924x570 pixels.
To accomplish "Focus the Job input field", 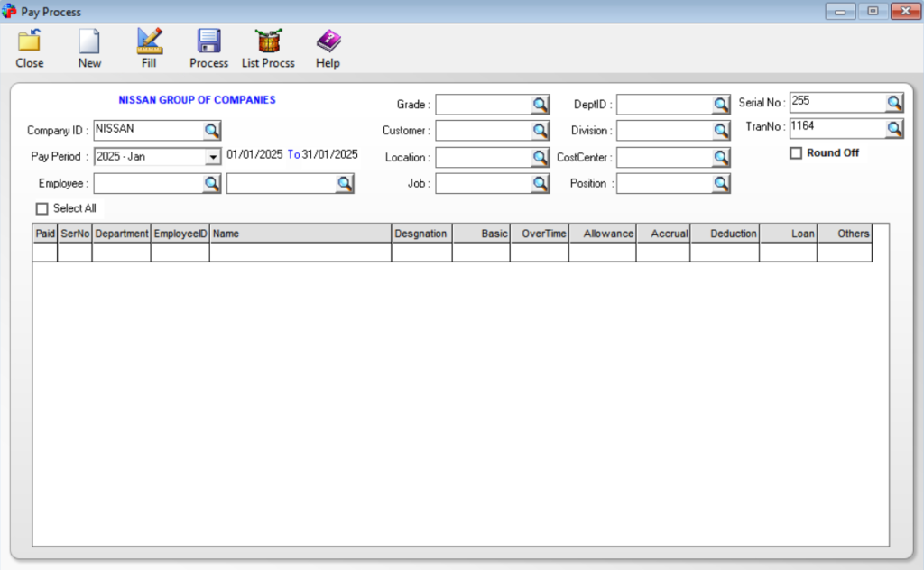I will click(x=484, y=184).
